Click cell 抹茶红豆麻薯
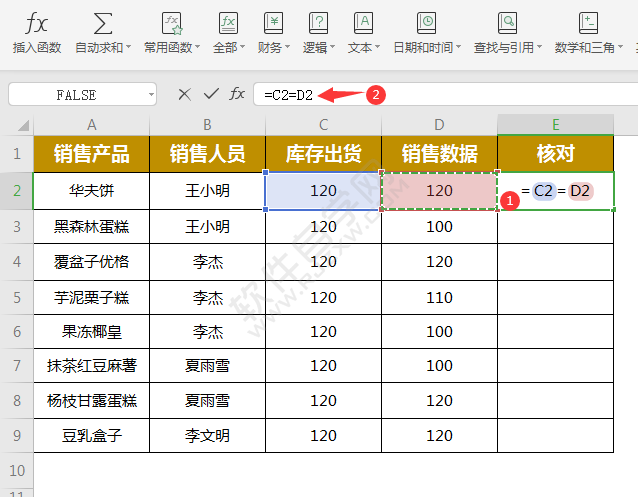 point(92,366)
